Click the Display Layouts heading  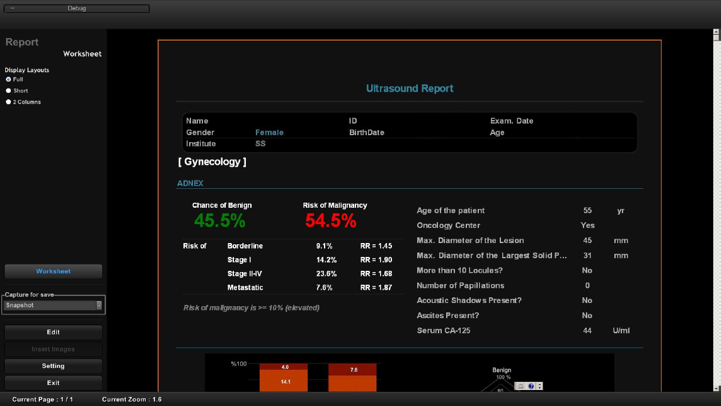(27, 70)
